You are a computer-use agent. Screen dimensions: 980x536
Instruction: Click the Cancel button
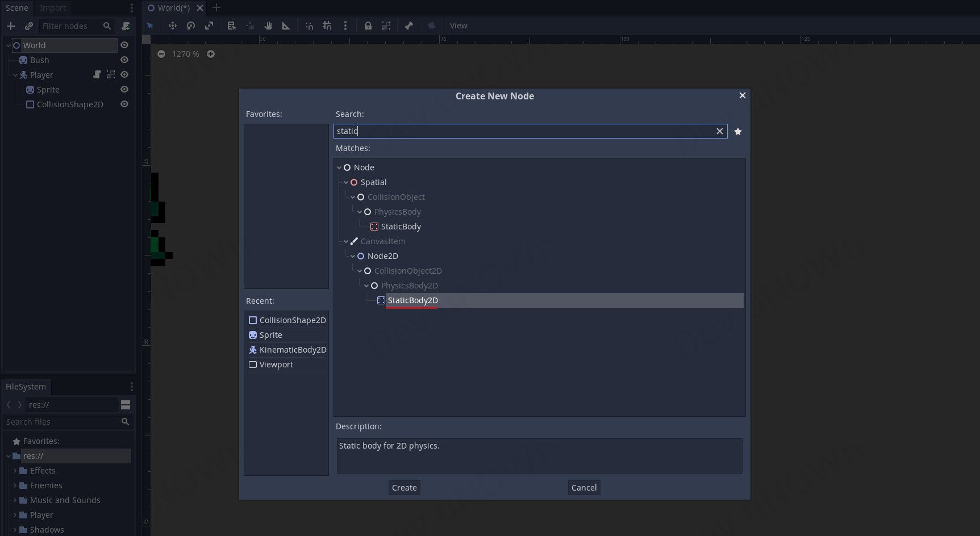pos(584,488)
